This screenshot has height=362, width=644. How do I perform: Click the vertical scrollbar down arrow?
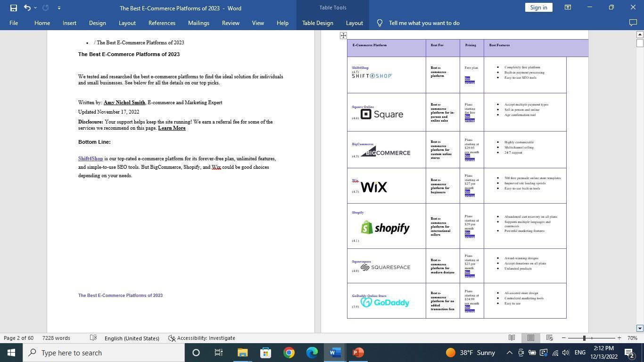click(640, 328)
